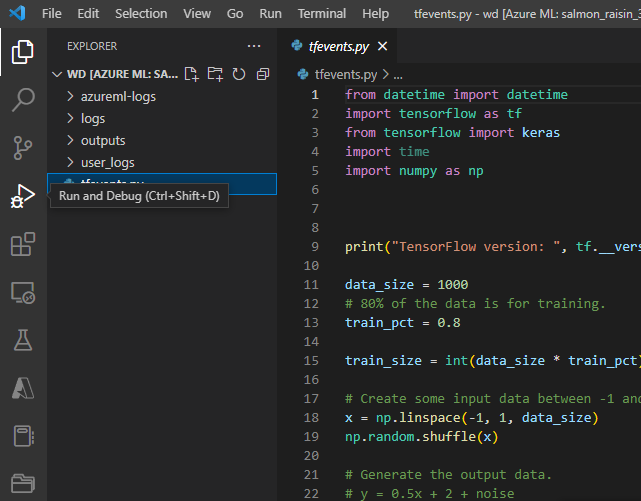Click the New Folder icon in Explorer
The height and width of the screenshot is (501, 641).
click(215, 74)
